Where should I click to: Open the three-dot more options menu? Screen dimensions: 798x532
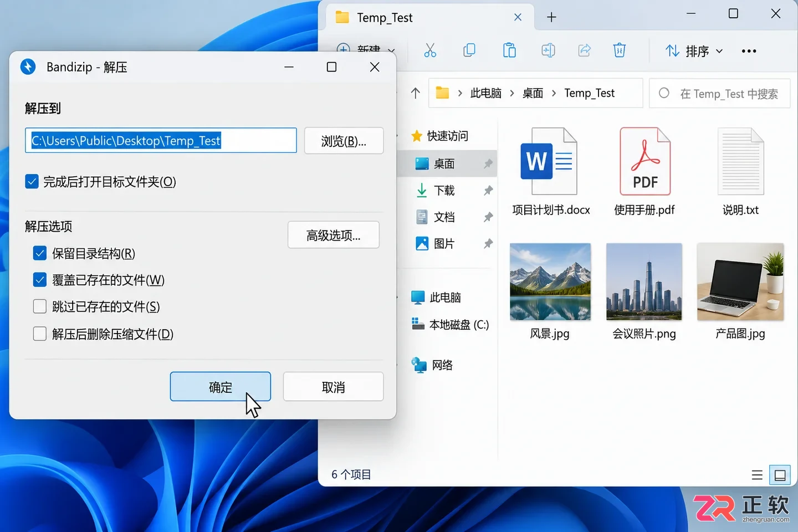pyautogui.click(x=749, y=51)
